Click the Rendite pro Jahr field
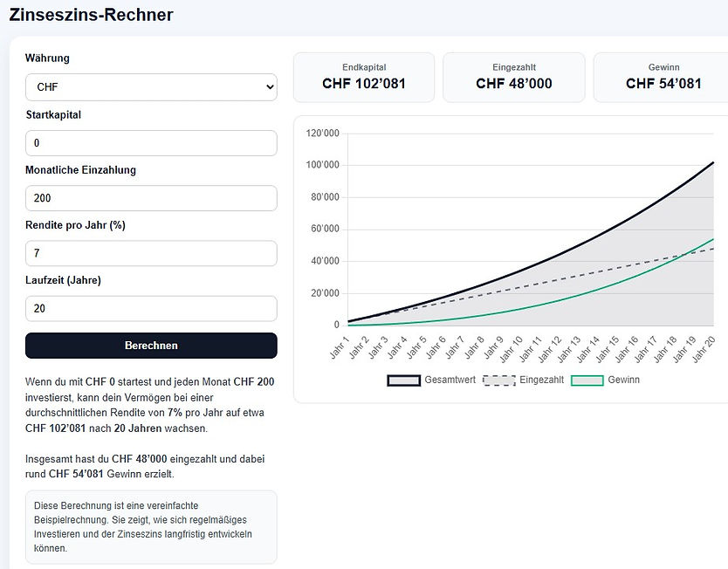The height and width of the screenshot is (569, 728). click(x=151, y=253)
